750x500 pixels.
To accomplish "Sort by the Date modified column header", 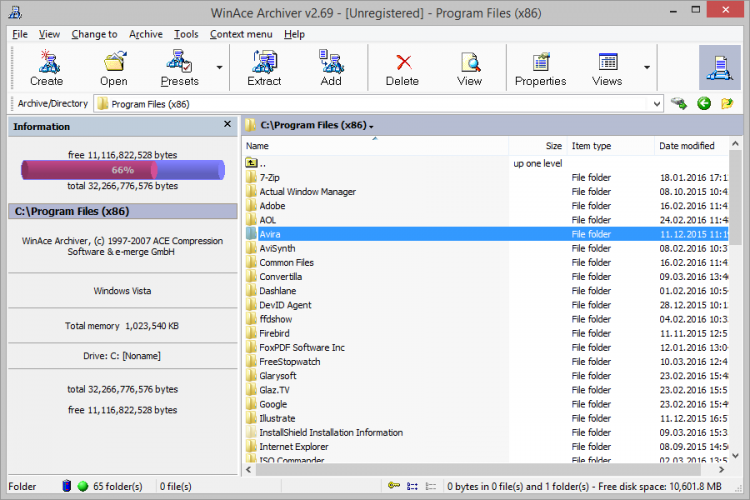I will point(691,145).
